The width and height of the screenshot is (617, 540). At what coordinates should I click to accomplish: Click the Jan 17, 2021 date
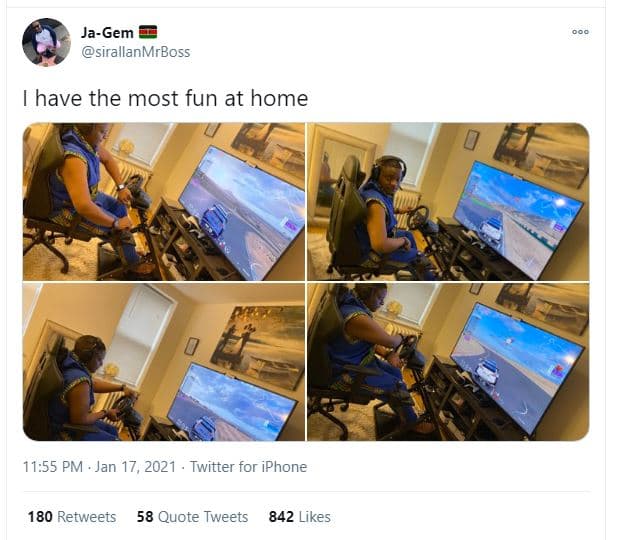135,467
